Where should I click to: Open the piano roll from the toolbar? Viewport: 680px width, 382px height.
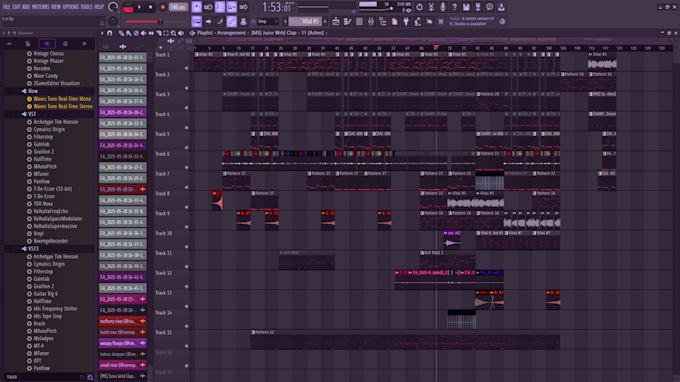pyautogui.click(x=347, y=21)
